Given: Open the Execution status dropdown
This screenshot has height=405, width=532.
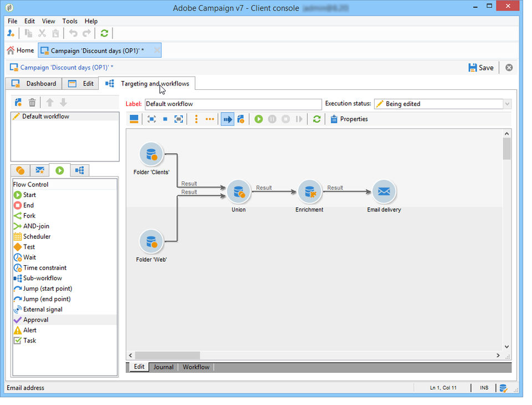Looking at the screenshot, I should click(x=507, y=104).
